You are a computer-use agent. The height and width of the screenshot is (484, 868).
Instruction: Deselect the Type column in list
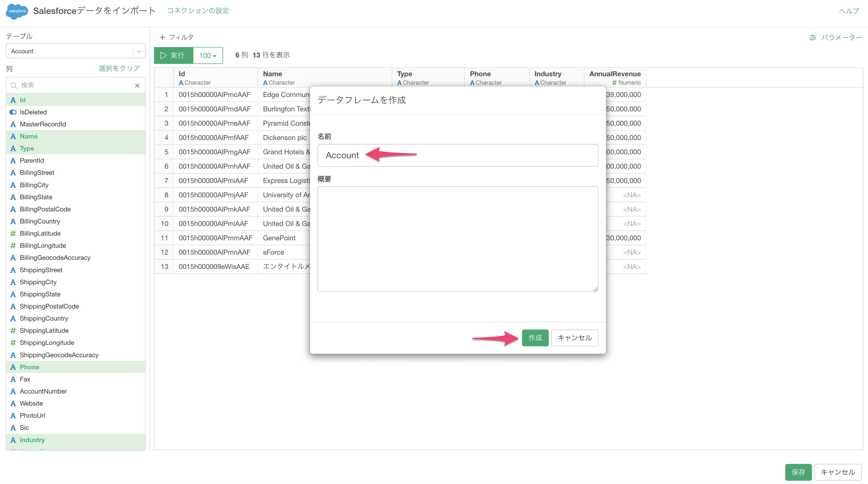coord(76,149)
